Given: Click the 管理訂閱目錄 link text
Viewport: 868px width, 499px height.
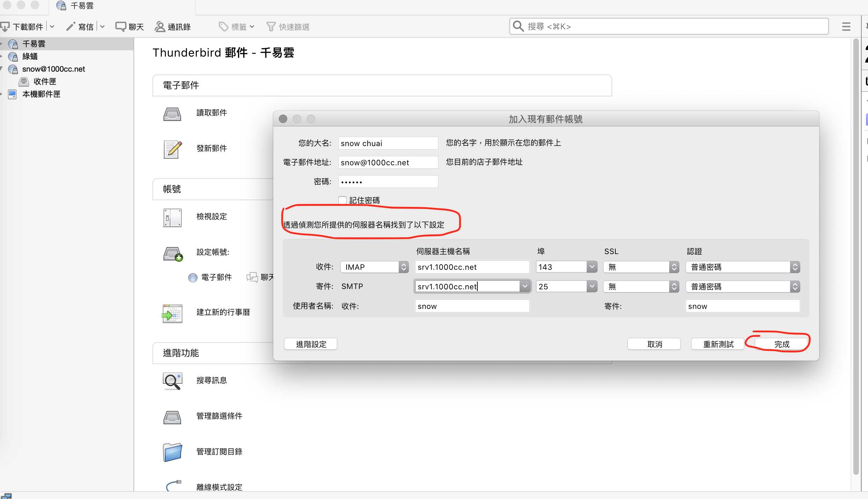Looking at the screenshot, I should (219, 452).
